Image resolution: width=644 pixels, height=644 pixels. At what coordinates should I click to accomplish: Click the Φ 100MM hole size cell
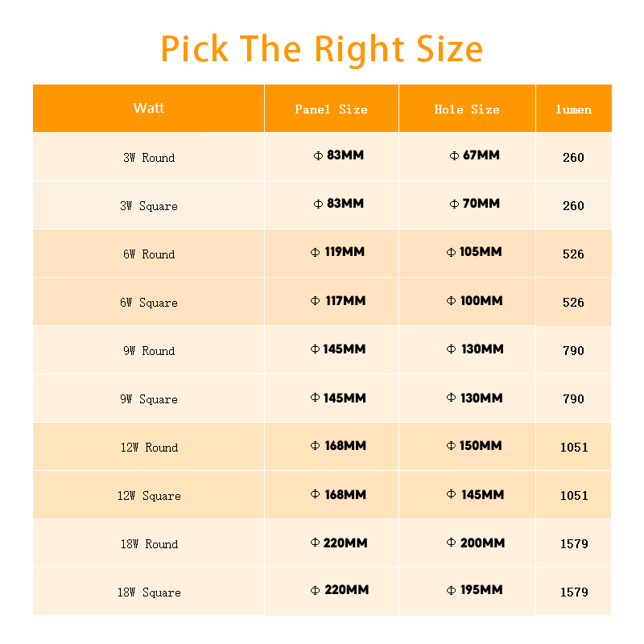[x=475, y=300]
